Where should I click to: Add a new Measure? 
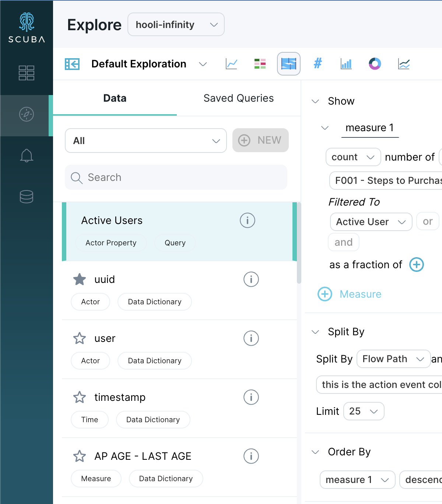(x=350, y=294)
